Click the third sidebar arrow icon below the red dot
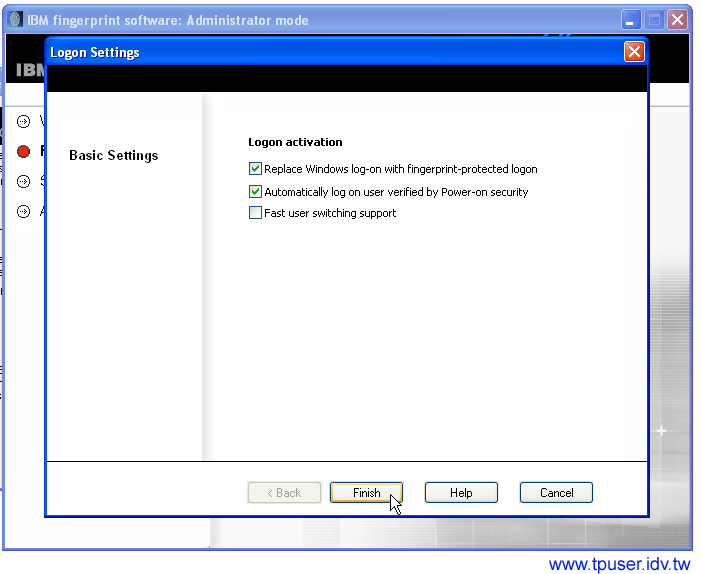 pos(24,182)
